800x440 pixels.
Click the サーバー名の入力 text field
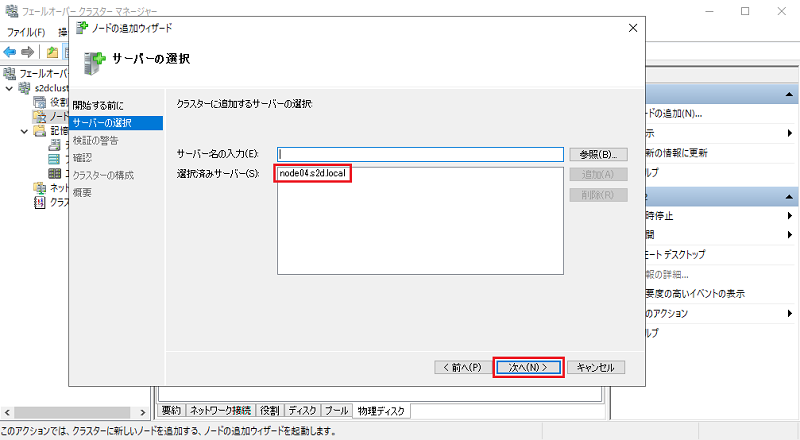(420, 154)
